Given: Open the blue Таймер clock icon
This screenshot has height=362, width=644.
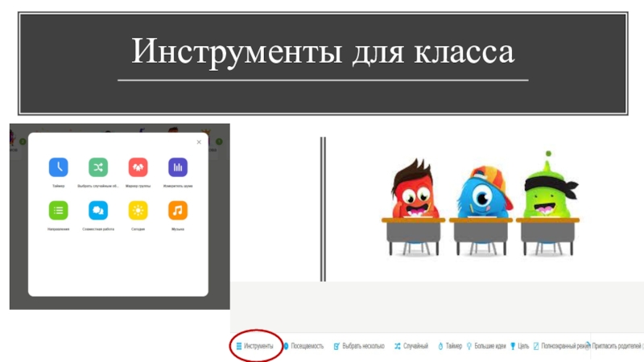Looking at the screenshot, I should tap(58, 167).
